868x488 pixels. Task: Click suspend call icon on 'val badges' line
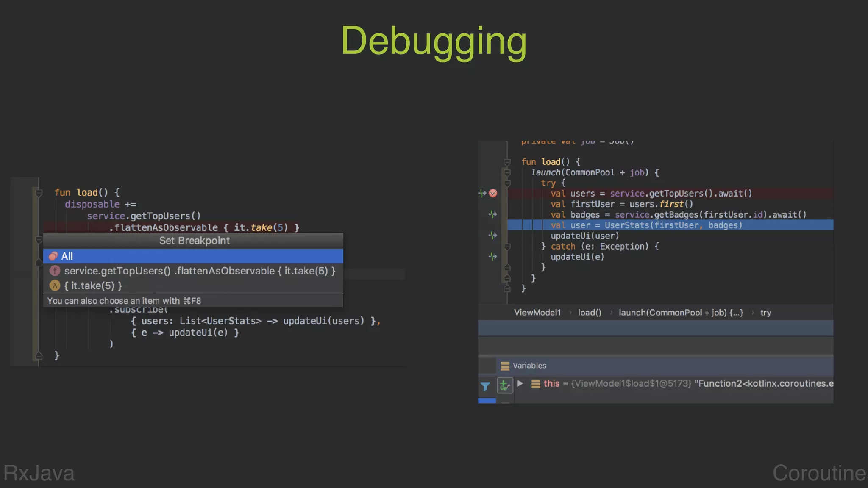click(x=492, y=214)
